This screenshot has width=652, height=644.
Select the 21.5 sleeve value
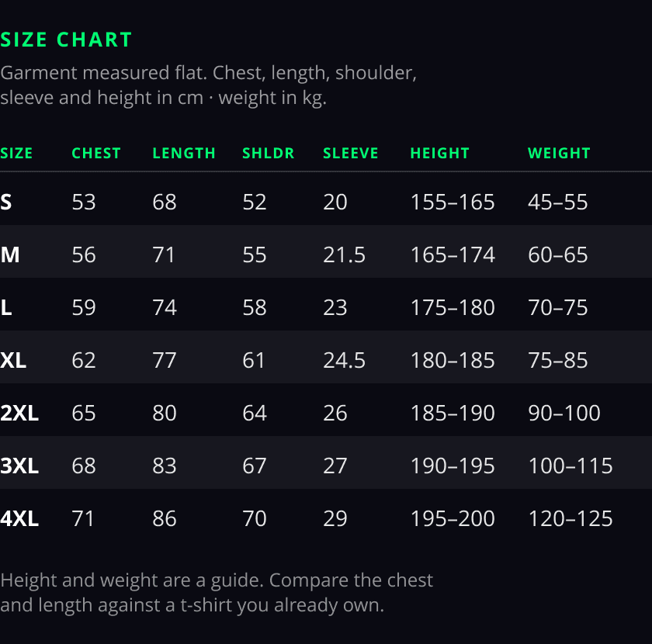344,254
